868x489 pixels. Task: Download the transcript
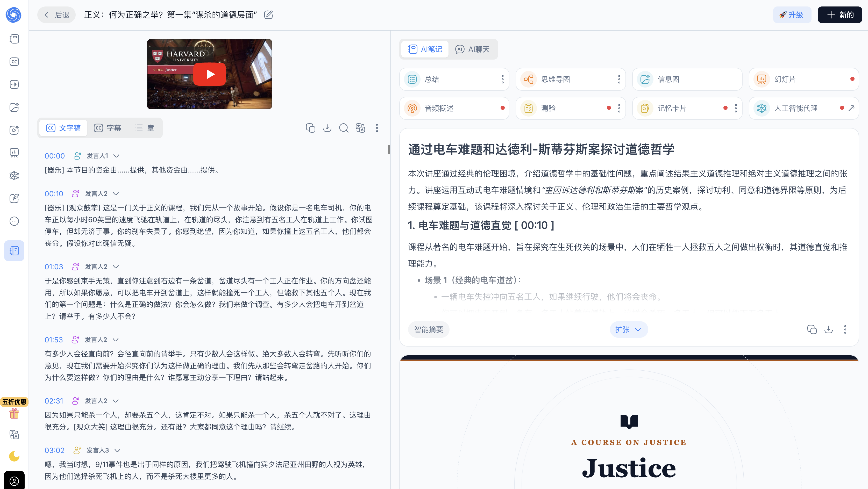(327, 128)
